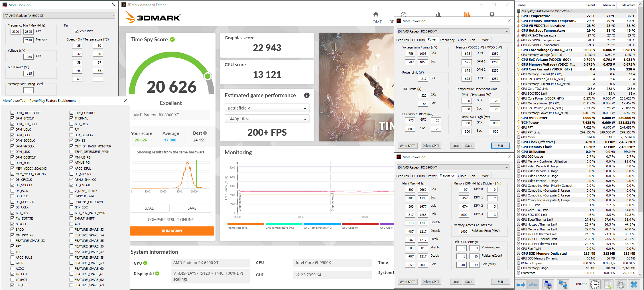Open sensor settings with the gray gear icon

pos(621,284)
